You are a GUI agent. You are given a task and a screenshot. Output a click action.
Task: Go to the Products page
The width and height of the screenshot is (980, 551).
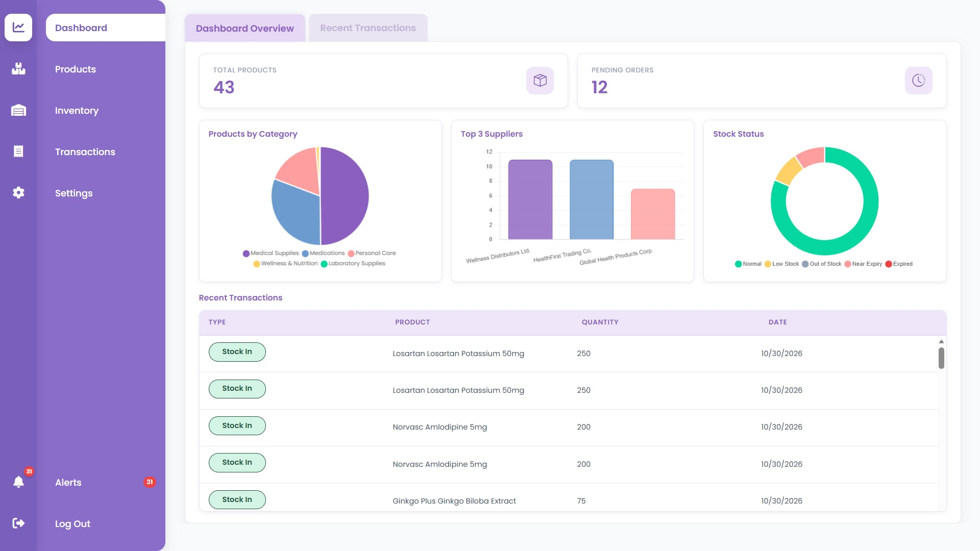(x=76, y=69)
